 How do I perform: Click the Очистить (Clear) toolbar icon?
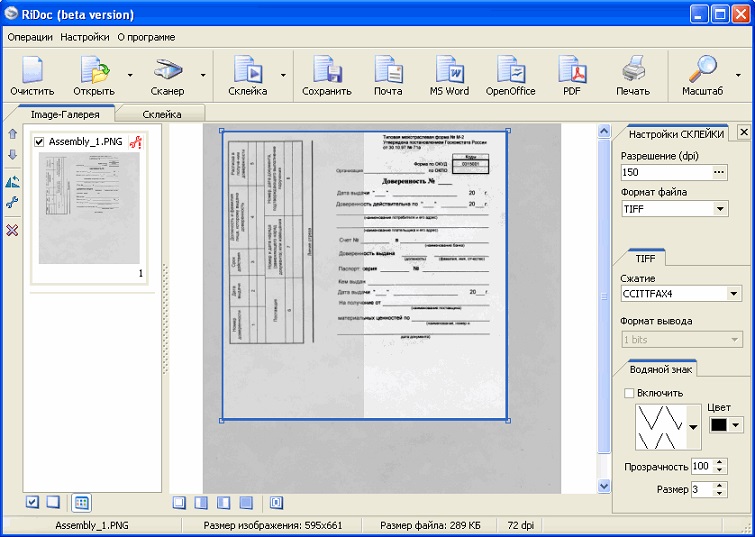[32, 69]
